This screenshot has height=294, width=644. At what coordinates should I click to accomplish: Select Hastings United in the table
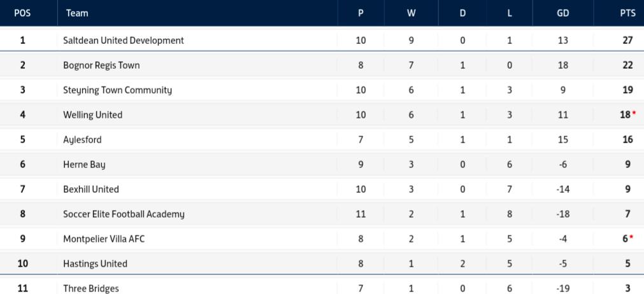click(x=95, y=263)
